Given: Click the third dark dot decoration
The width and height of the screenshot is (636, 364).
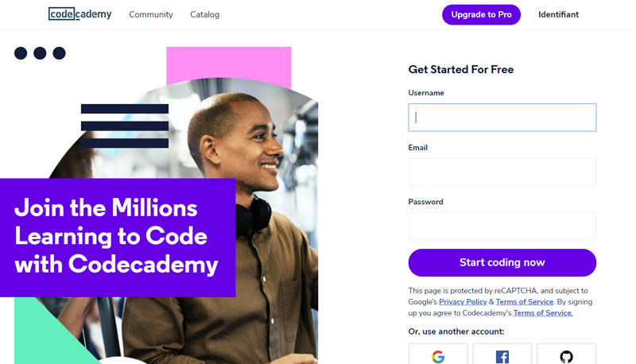Looking at the screenshot, I should 59,53.
